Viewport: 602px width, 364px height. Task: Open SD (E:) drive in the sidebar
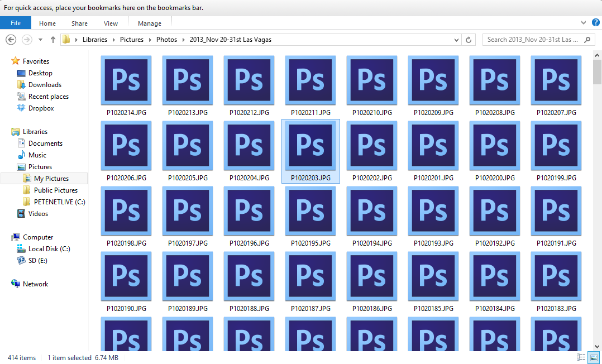click(x=37, y=261)
